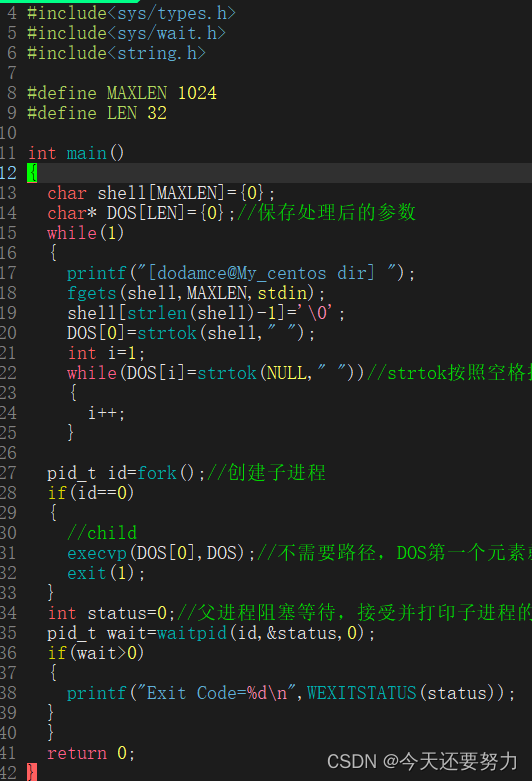532x781 pixels.
Task: Click the 'int main()' declaration
Action: (76, 153)
